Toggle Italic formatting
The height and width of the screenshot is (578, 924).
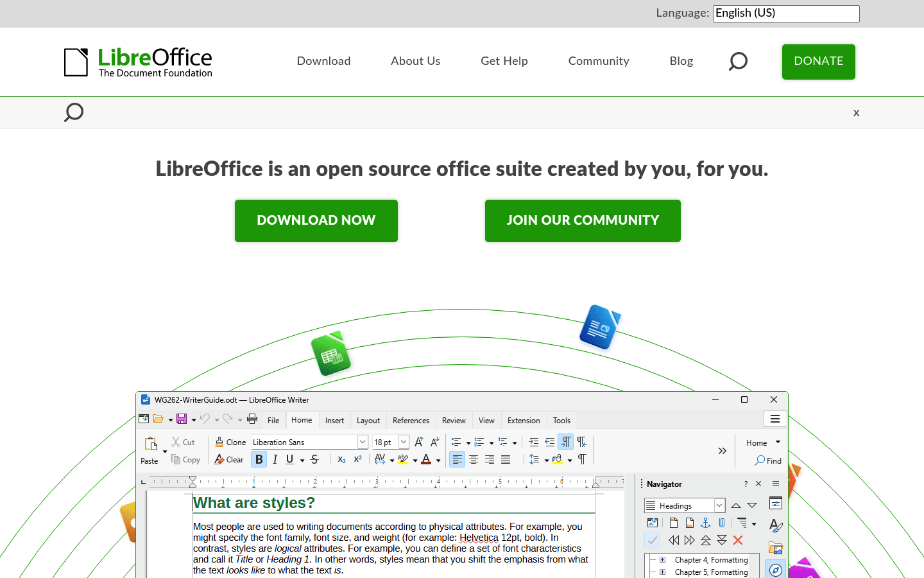tap(275, 459)
